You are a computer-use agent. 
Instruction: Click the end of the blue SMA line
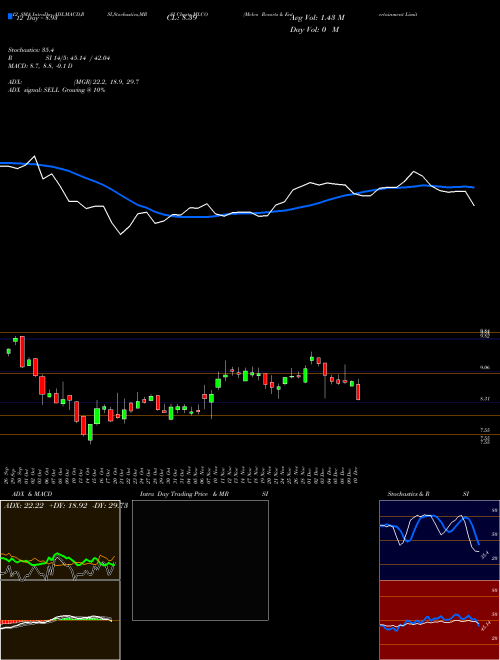coord(474,187)
